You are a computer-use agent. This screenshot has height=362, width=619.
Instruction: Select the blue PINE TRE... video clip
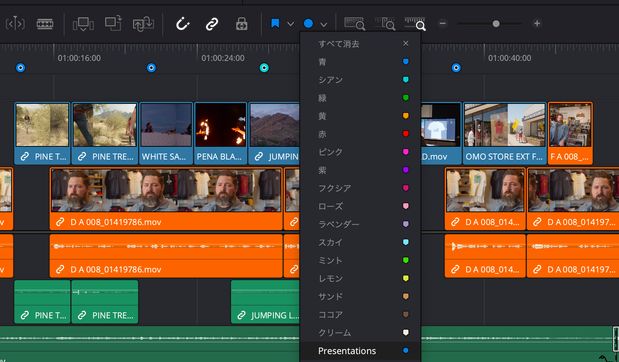(x=105, y=133)
